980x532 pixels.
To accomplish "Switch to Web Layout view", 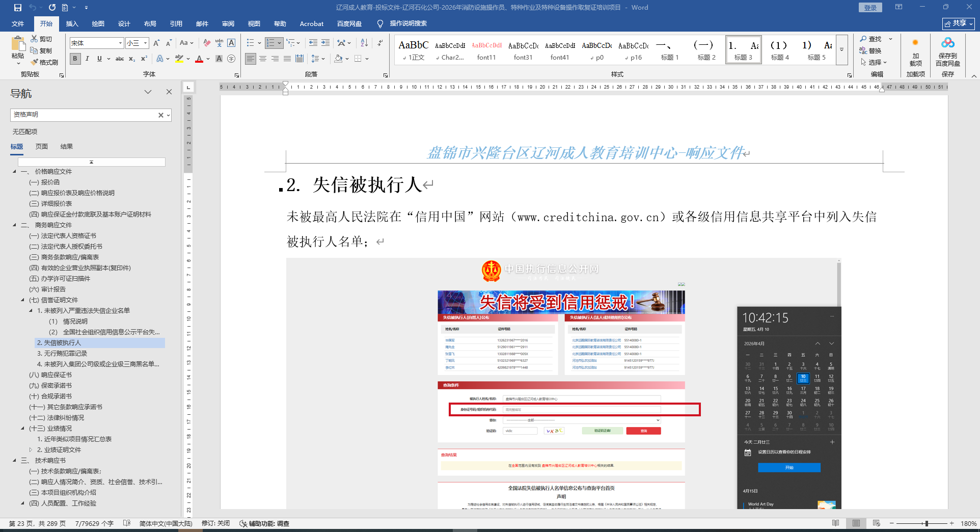I will pyautogui.click(x=876, y=523).
